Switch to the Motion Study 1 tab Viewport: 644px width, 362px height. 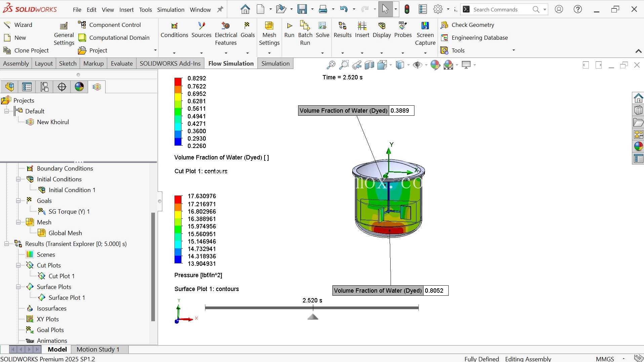pos(98,349)
